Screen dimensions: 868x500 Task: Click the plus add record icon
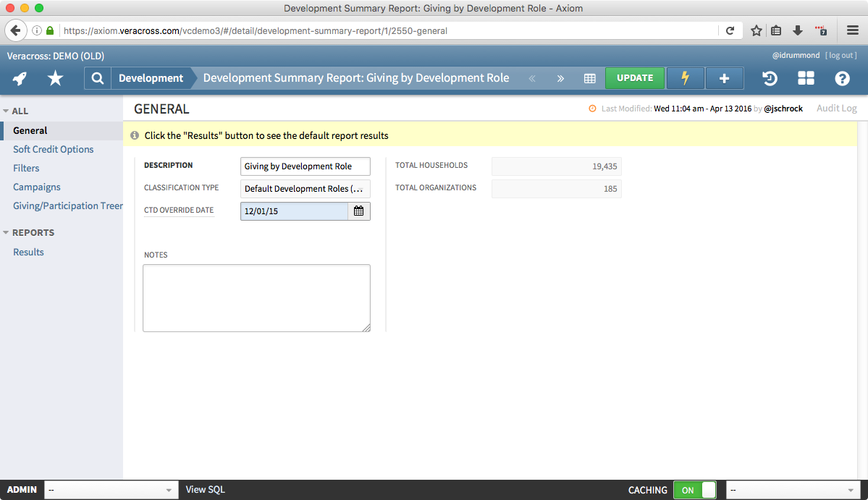[x=724, y=78]
